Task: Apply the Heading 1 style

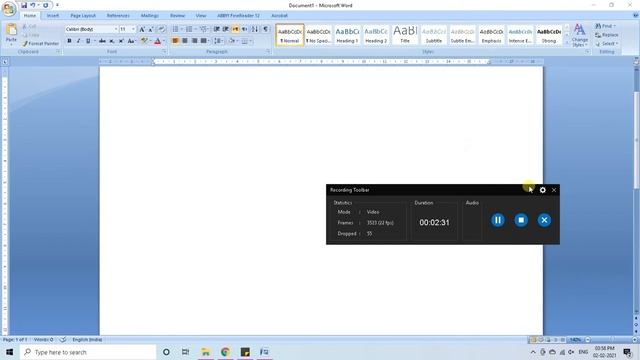Action: coord(347,35)
